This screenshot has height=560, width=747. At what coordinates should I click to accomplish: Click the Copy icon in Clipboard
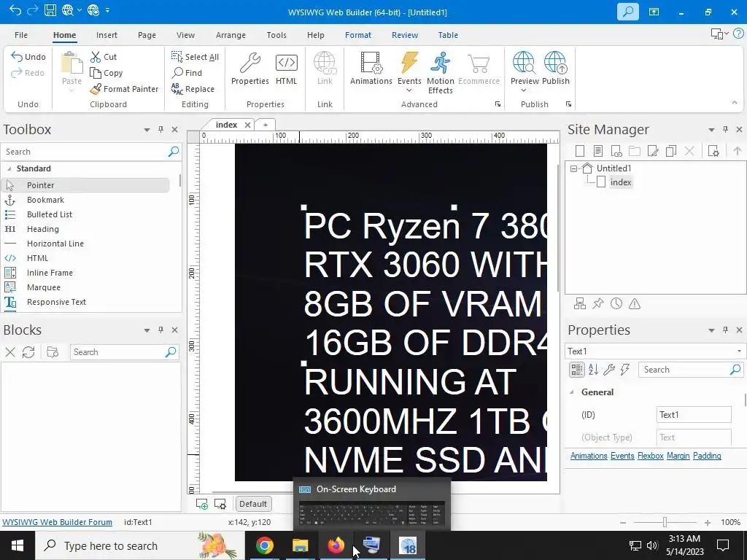point(96,73)
